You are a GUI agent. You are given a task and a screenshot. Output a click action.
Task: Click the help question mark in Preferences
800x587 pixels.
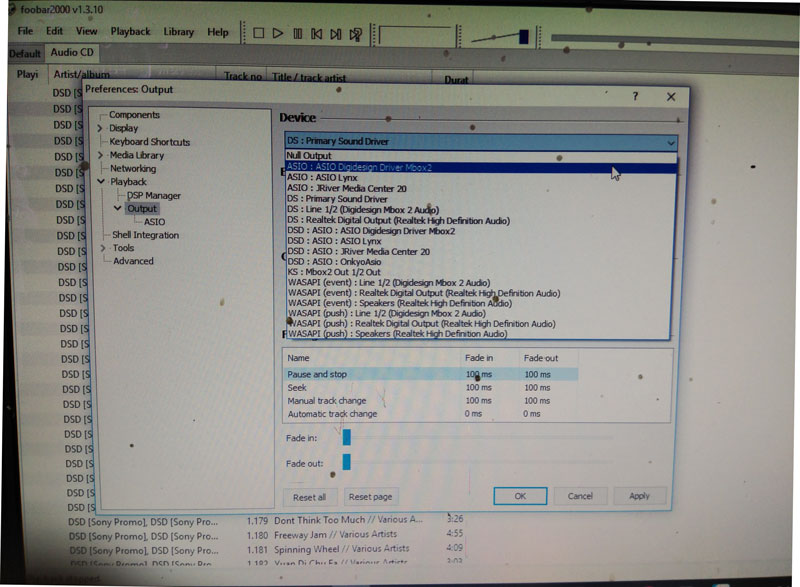pyautogui.click(x=635, y=96)
